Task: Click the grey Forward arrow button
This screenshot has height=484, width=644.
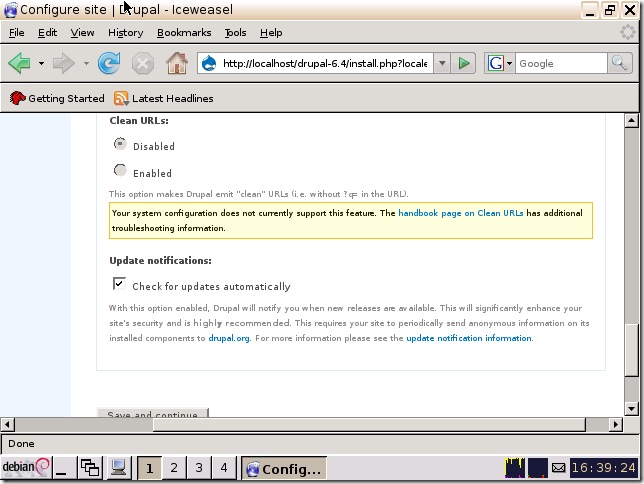Action: [64, 63]
